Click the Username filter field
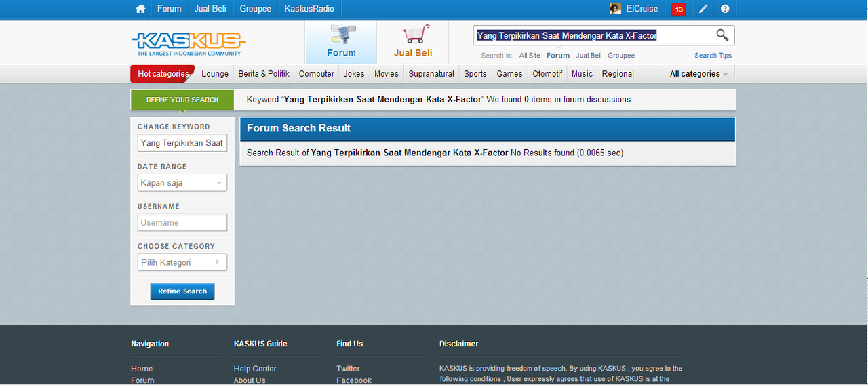The width and height of the screenshot is (868, 385). pyautogui.click(x=182, y=222)
